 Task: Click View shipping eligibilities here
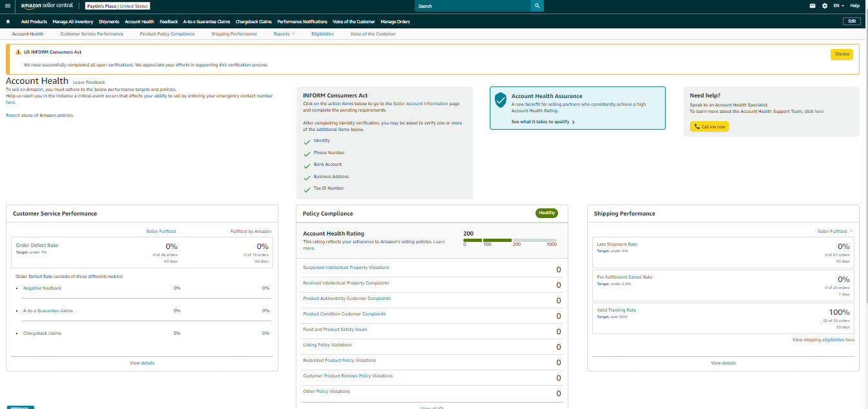click(x=824, y=340)
